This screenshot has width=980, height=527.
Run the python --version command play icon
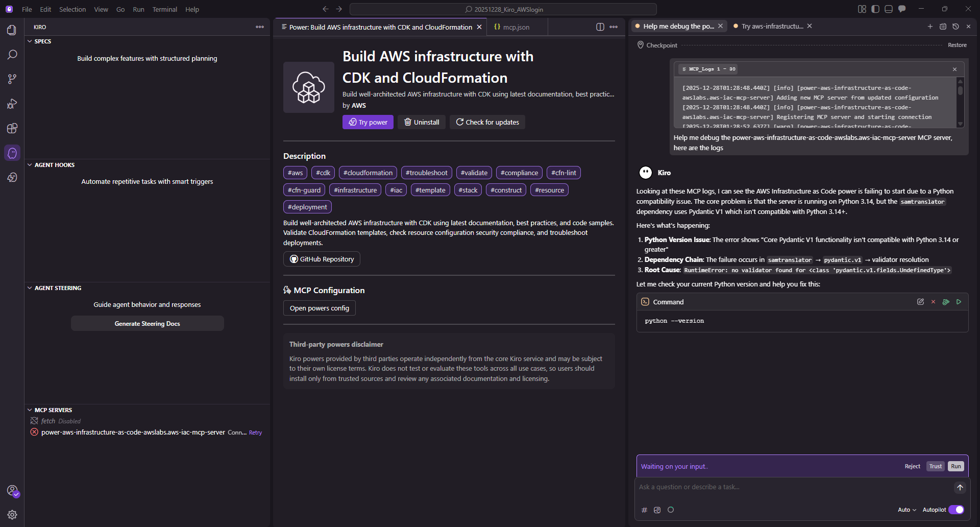(959, 302)
